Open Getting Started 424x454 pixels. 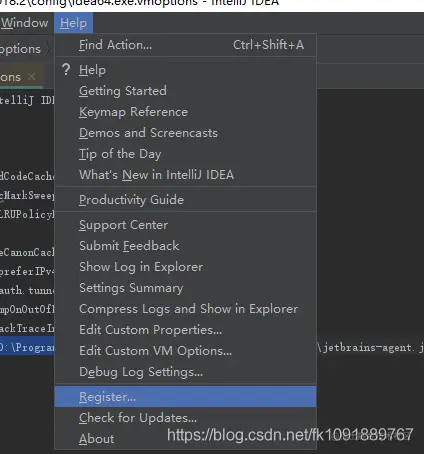pyautogui.click(x=185, y=91)
